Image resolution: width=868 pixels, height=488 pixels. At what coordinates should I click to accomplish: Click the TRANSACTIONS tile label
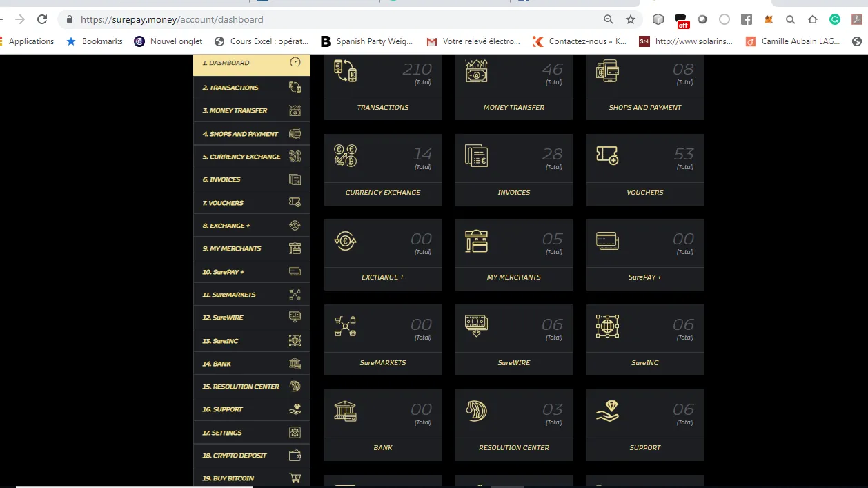383,108
